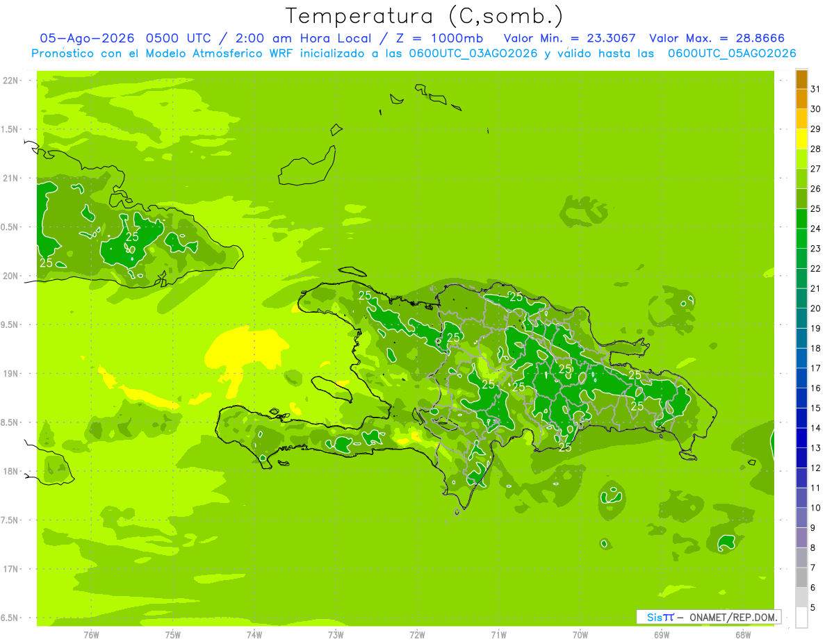The width and height of the screenshot is (834, 644).
Task: Click the SisPI ONAMET/REP.DOM. watermark label
Action: point(708,617)
